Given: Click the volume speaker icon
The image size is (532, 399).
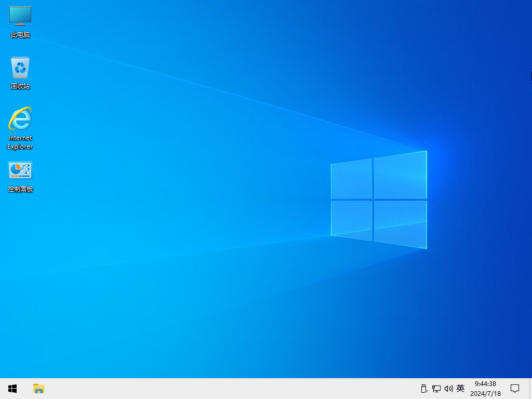Looking at the screenshot, I should 448,388.
